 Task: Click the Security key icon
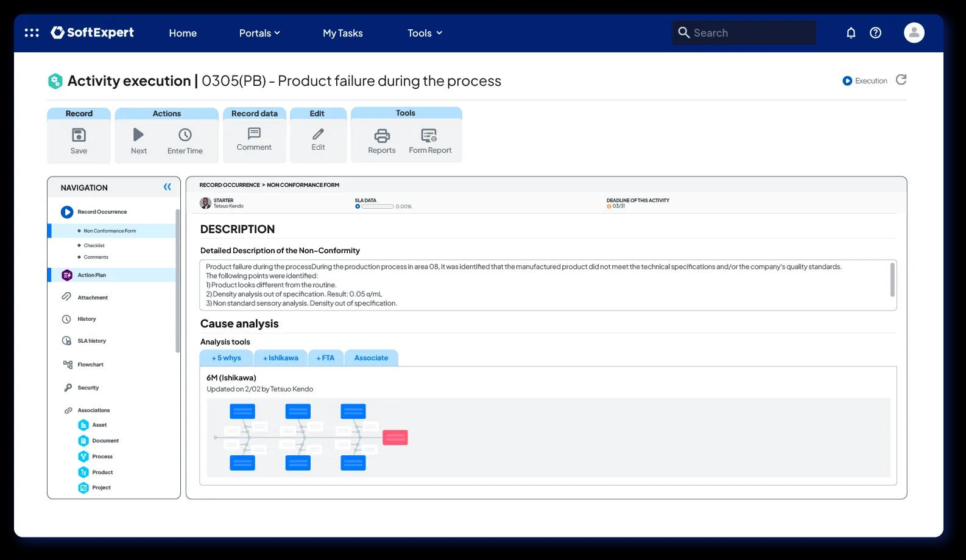point(68,388)
